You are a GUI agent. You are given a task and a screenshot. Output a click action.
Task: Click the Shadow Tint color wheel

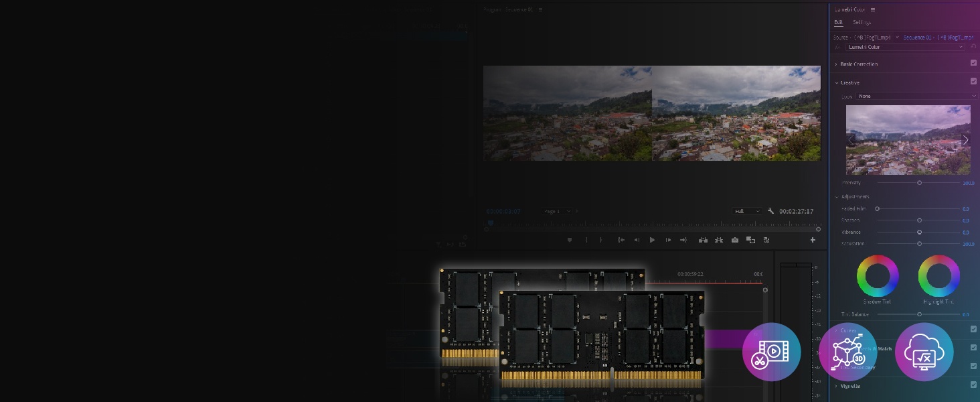[878, 275]
